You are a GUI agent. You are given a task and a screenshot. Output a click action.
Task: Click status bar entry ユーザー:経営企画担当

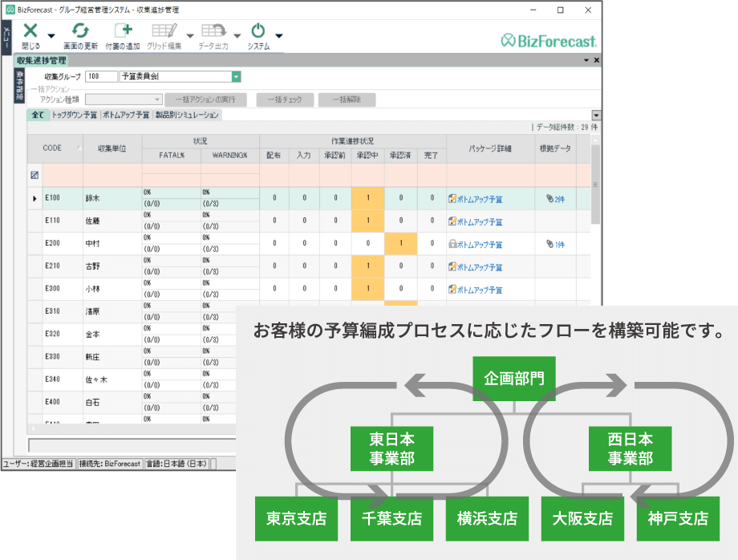click(39, 464)
